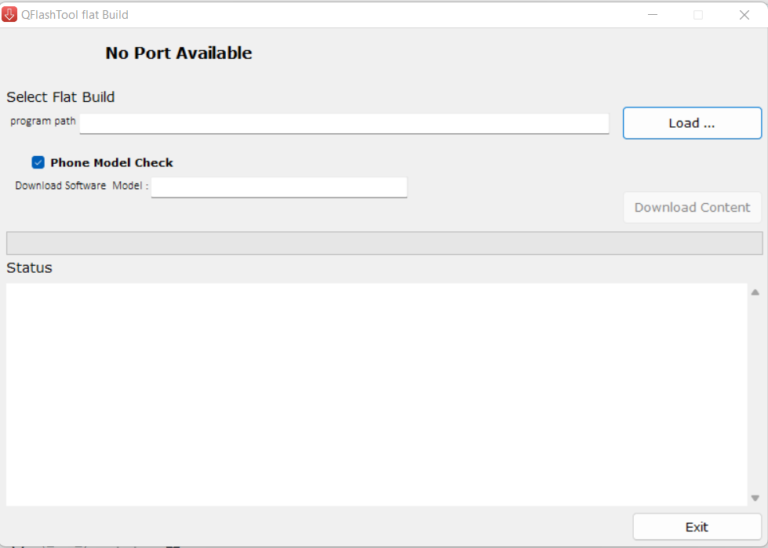This screenshot has width=768, height=548.
Task: Click the Download Software Model field
Action: pyautogui.click(x=279, y=187)
